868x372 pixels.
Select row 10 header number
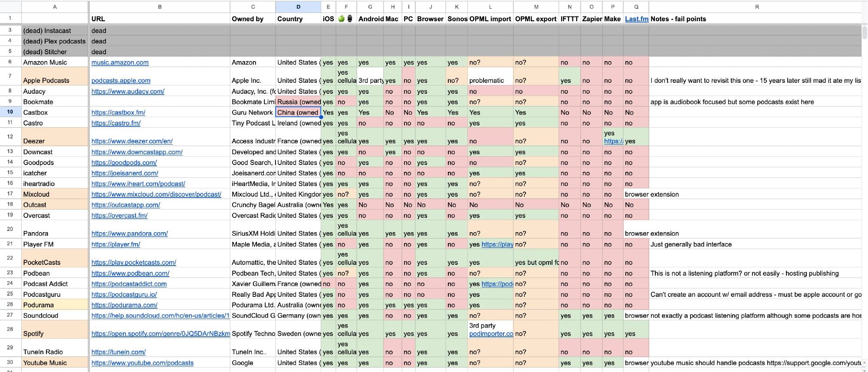coord(10,112)
